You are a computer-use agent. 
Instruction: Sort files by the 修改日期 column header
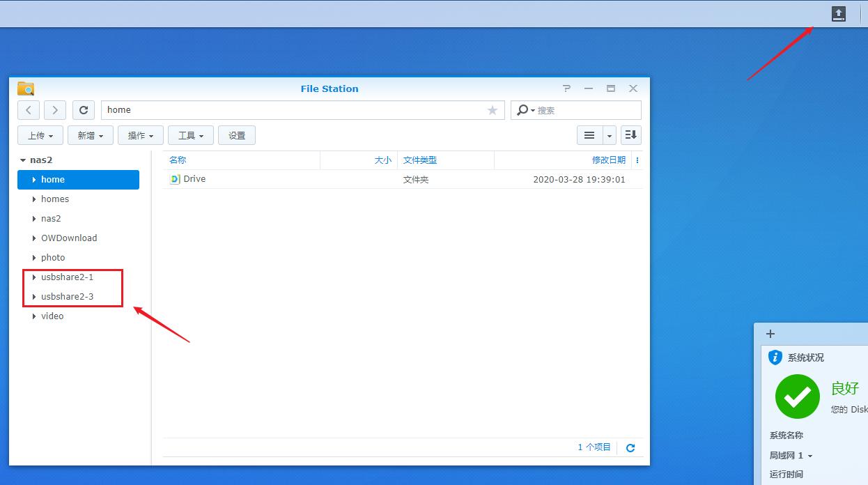[x=608, y=160]
